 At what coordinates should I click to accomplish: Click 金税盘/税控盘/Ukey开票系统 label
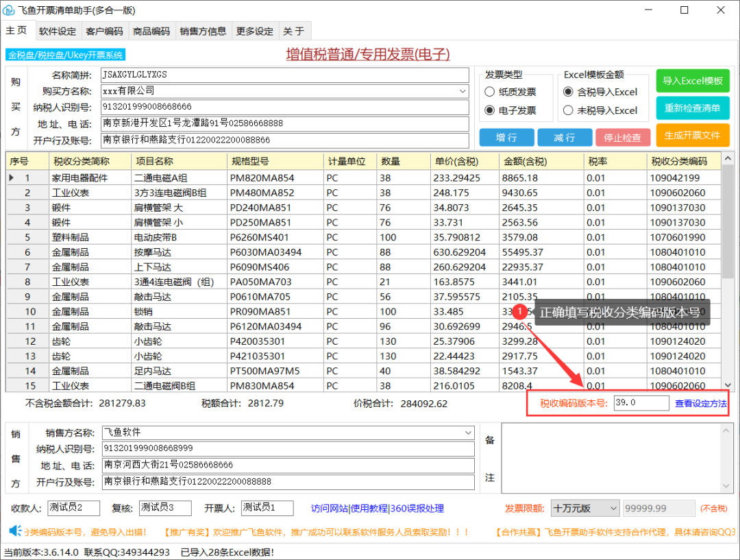[65, 55]
